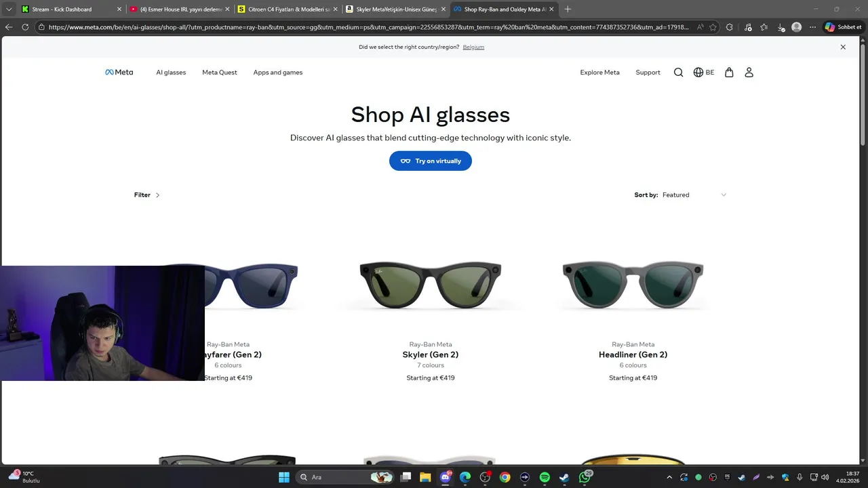Open the Sort by Featured dropdown
The image size is (868, 488).
(x=694, y=195)
